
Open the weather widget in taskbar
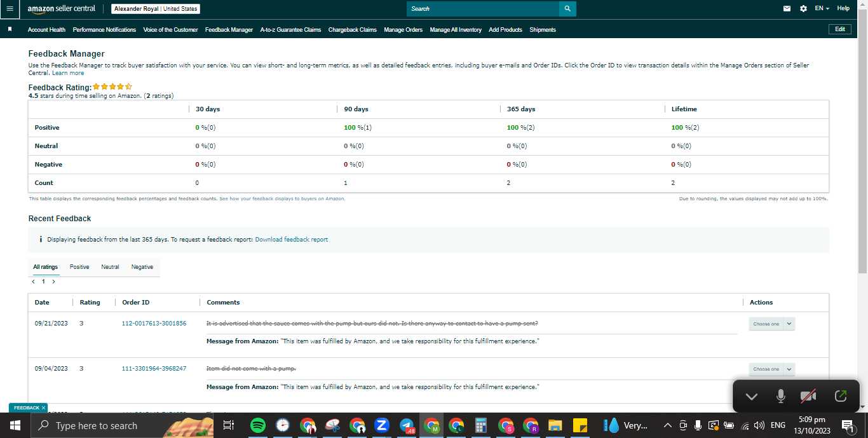pos(627,425)
